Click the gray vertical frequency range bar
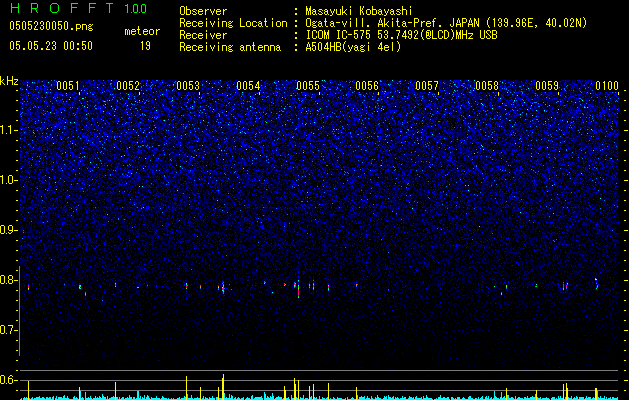Viewport: 629px width, 400px height. (20, 311)
